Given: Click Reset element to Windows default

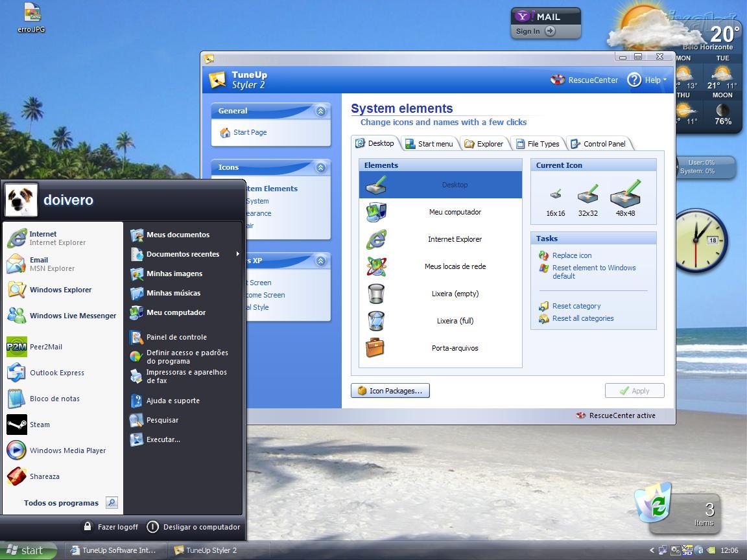Looking at the screenshot, I should (588, 272).
